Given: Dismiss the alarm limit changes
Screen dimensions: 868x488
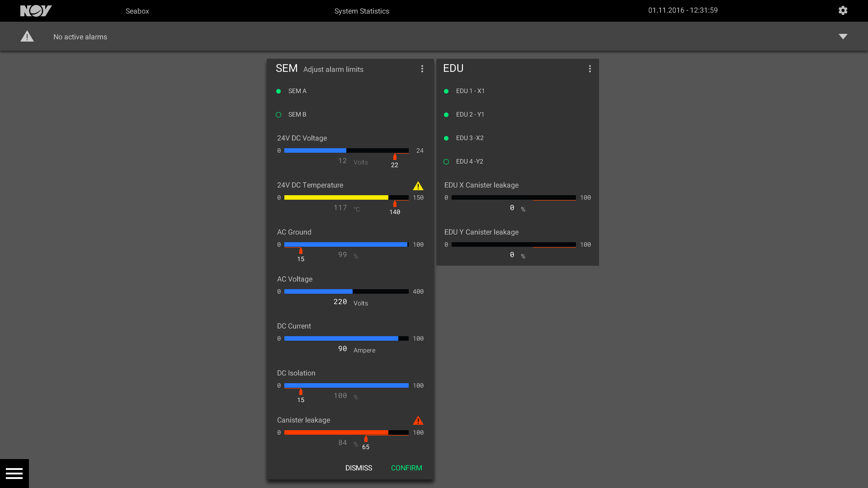Looking at the screenshot, I should point(359,468).
